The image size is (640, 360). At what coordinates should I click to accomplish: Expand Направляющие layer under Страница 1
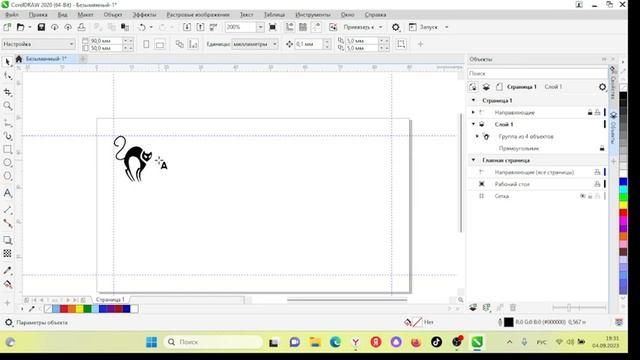pos(473,112)
